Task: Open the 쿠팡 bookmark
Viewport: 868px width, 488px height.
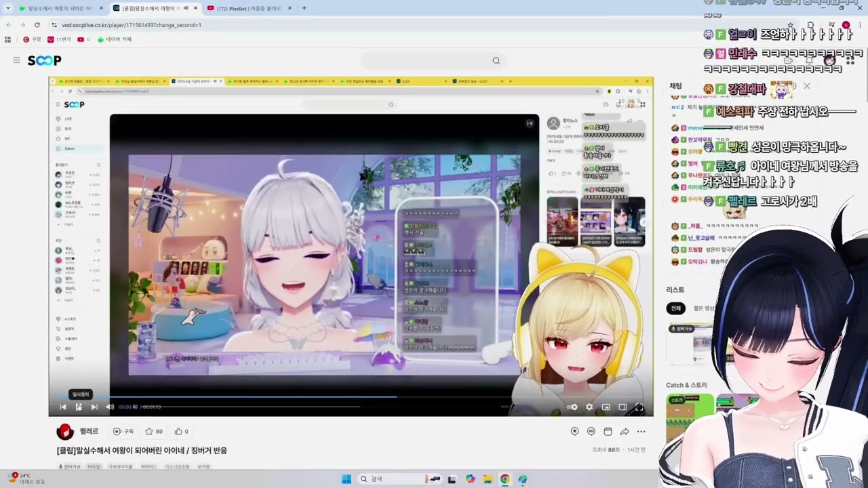Action: click(x=32, y=39)
